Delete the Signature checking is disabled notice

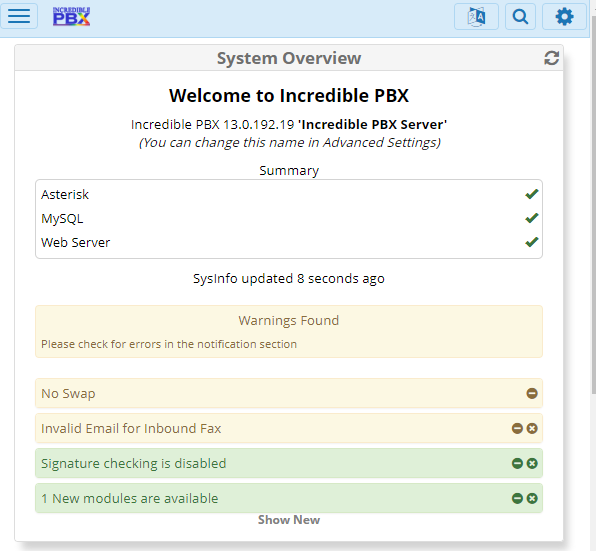[532, 463]
